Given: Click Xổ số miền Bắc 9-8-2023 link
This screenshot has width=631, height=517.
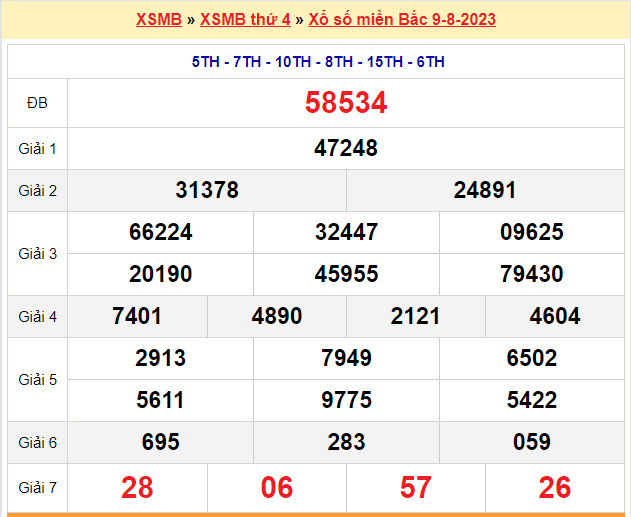Looking at the screenshot, I should (402, 20).
